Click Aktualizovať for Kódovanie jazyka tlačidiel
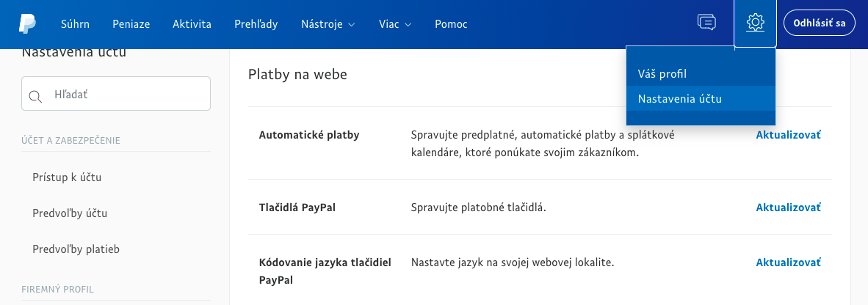The image size is (868, 305). (x=788, y=262)
